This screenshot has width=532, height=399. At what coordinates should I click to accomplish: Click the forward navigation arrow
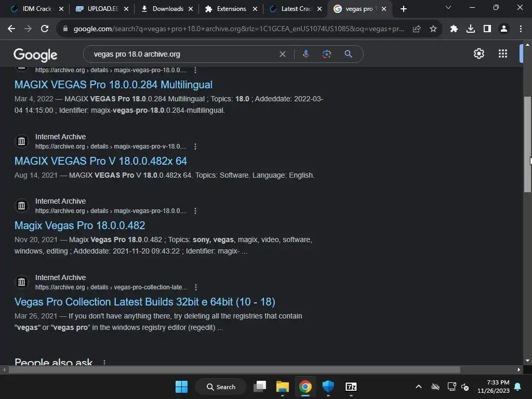pyautogui.click(x=28, y=29)
